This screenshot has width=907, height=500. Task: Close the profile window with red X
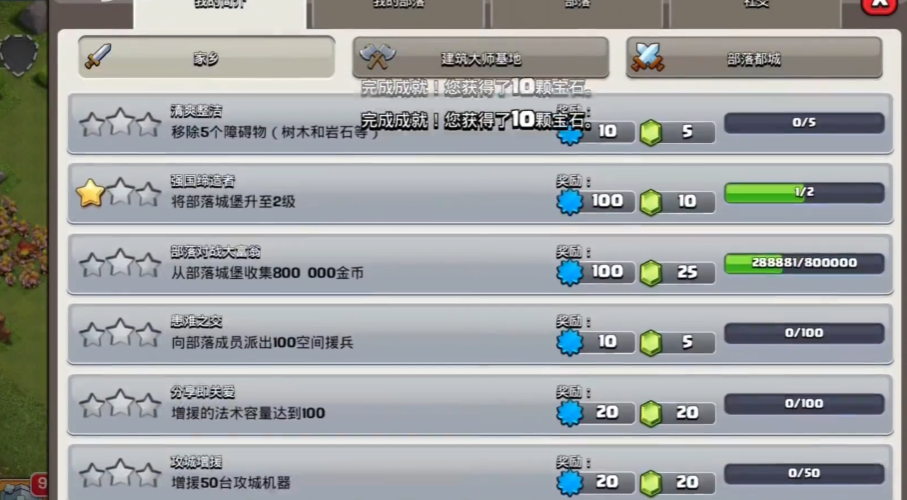(879, 6)
